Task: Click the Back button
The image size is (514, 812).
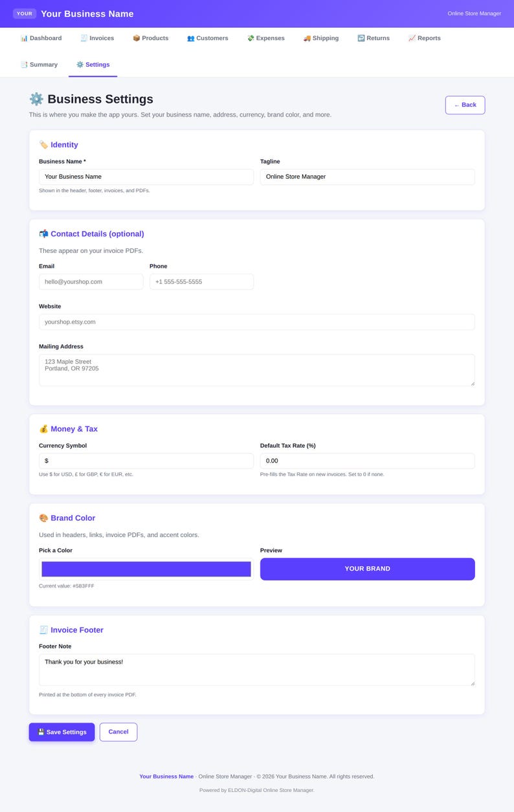Action: click(x=465, y=105)
